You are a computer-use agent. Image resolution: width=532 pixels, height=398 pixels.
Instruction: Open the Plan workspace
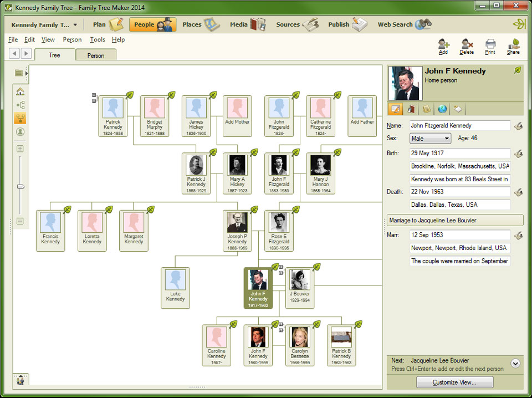point(108,24)
